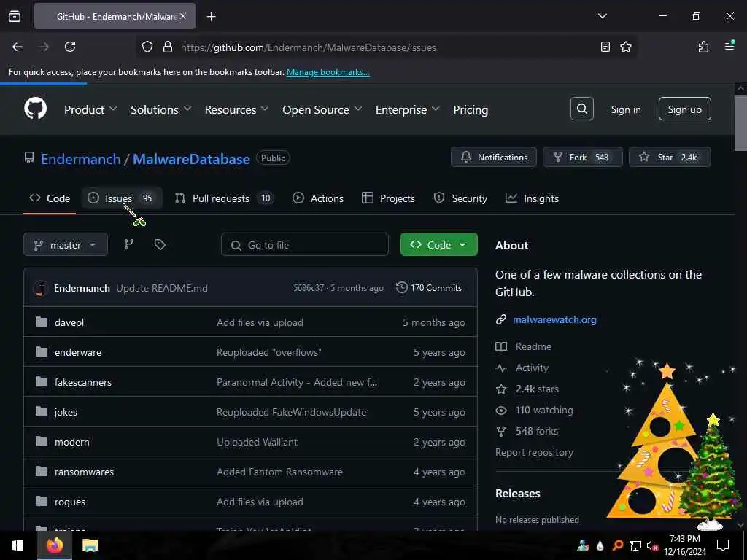This screenshot has height=560, width=747.
Task: Open the Windows notification center
Action: [x=723, y=545]
